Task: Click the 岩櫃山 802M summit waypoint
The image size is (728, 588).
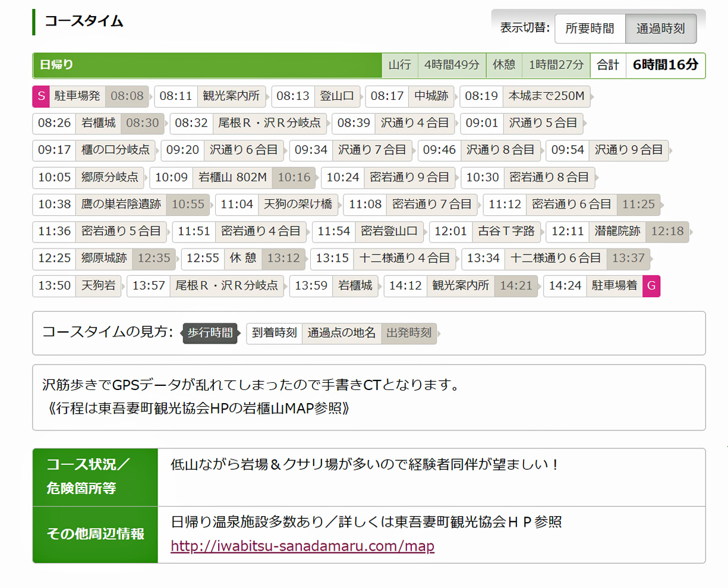Action: click(232, 177)
